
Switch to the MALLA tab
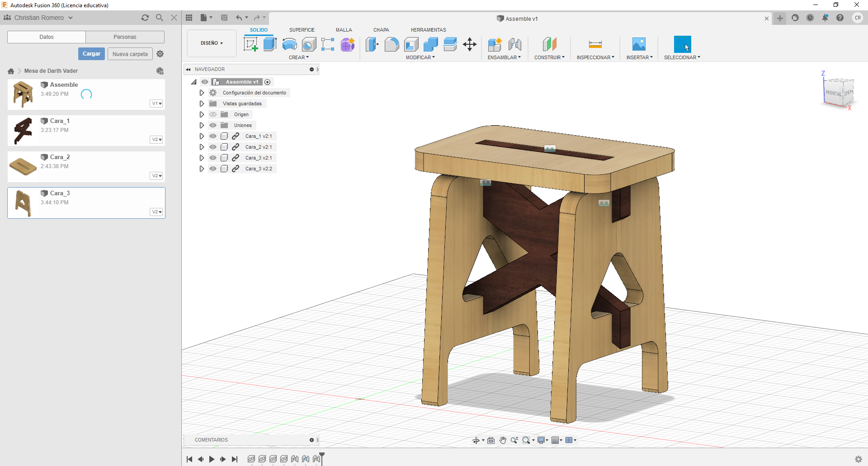[344, 30]
